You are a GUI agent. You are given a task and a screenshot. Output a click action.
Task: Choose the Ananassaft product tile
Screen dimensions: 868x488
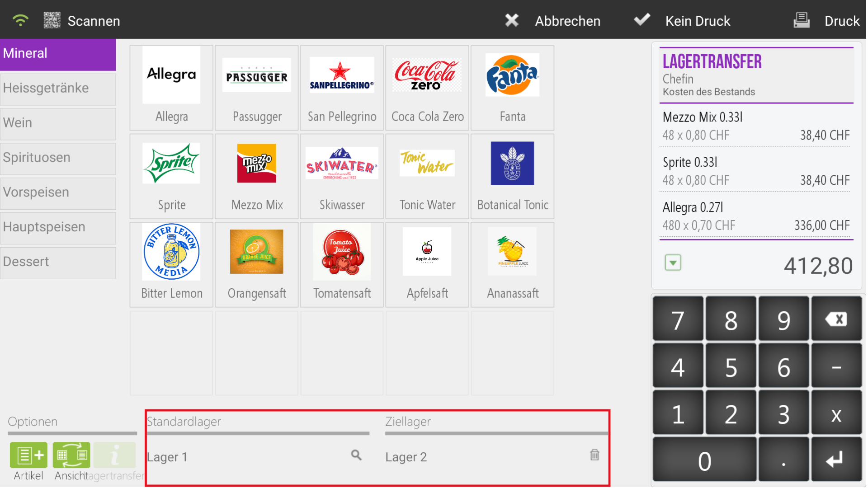click(x=513, y=265)
